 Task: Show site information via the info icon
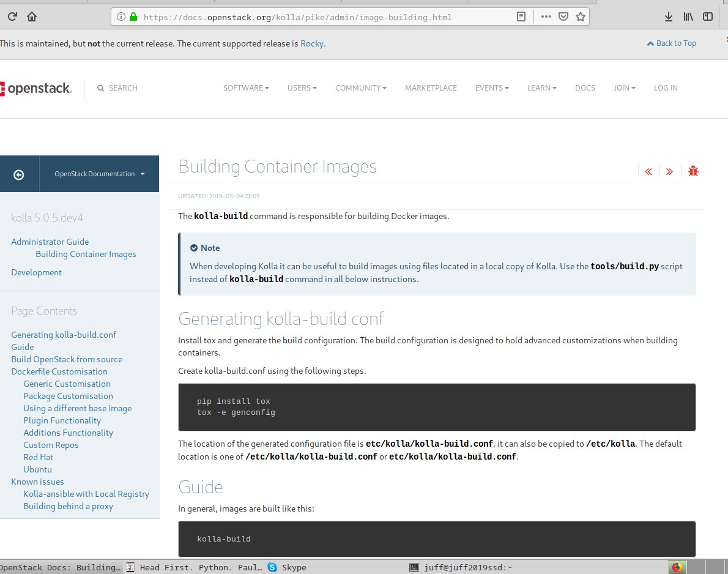(x=121, y=17)
